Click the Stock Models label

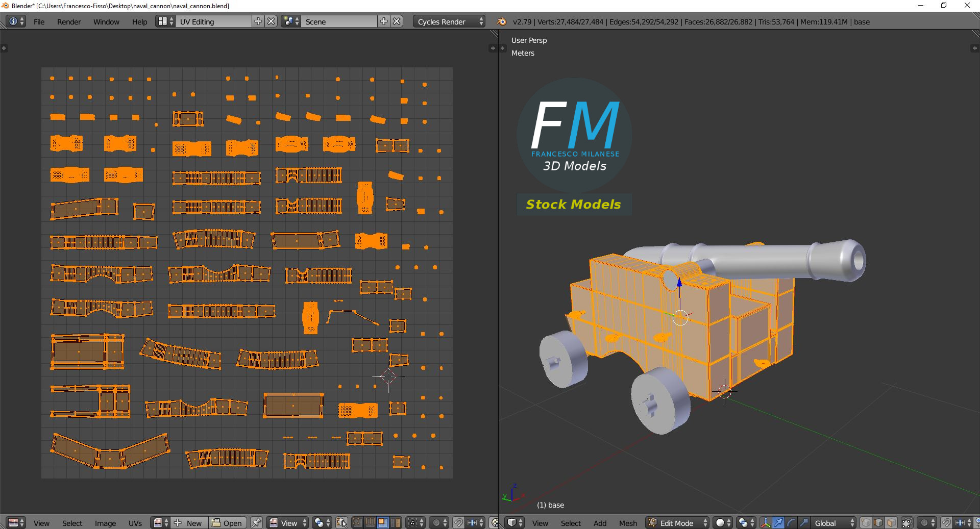click(x=574, y=205)
